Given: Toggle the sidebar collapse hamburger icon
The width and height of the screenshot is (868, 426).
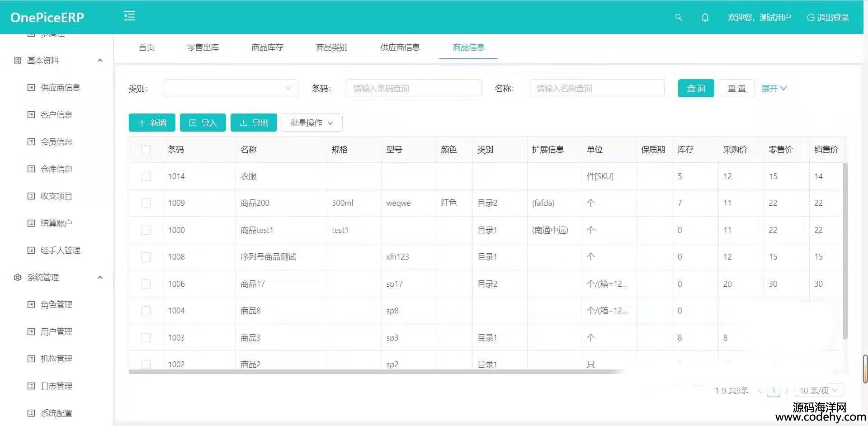Looking at the screenshot, I should coord(129,16).
